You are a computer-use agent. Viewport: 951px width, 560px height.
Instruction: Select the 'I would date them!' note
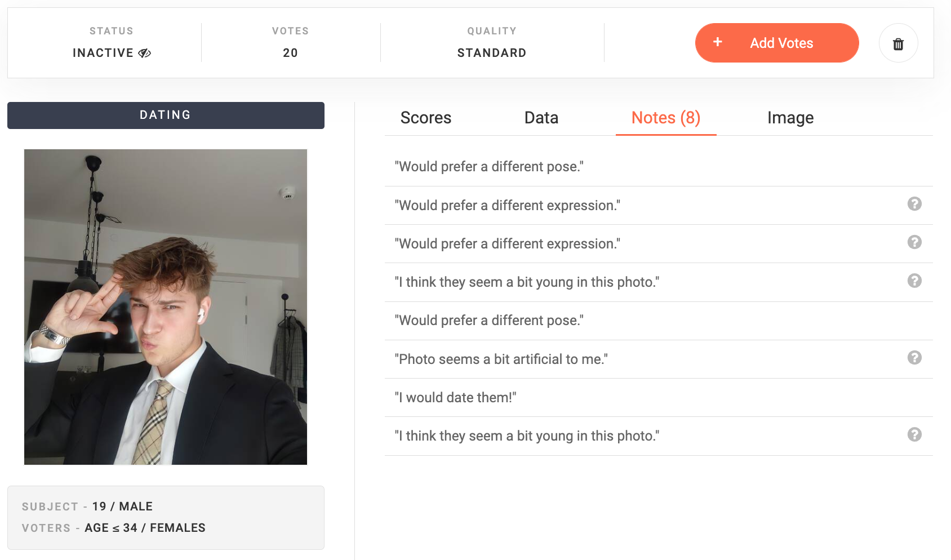[x=455, y=398]
